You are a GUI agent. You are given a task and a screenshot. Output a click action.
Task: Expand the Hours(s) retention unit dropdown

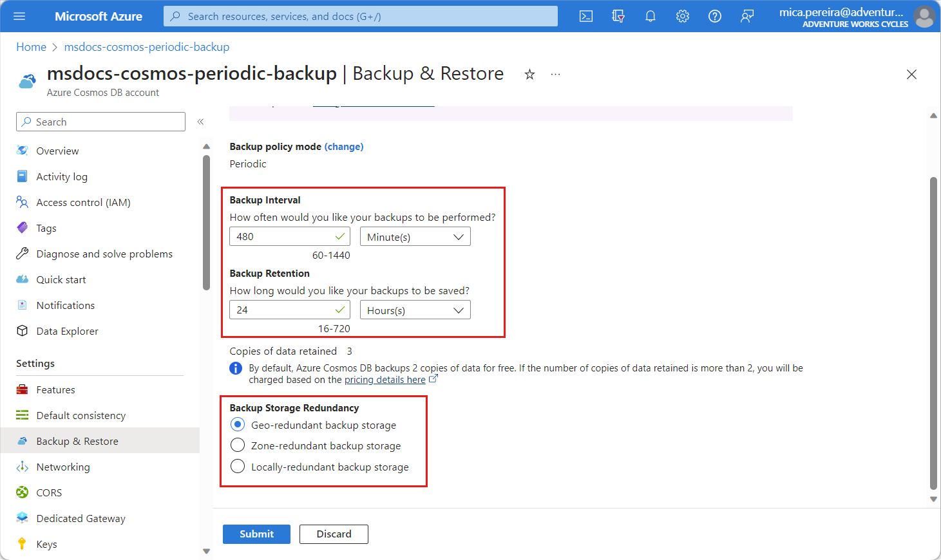[x=415, y=310]
